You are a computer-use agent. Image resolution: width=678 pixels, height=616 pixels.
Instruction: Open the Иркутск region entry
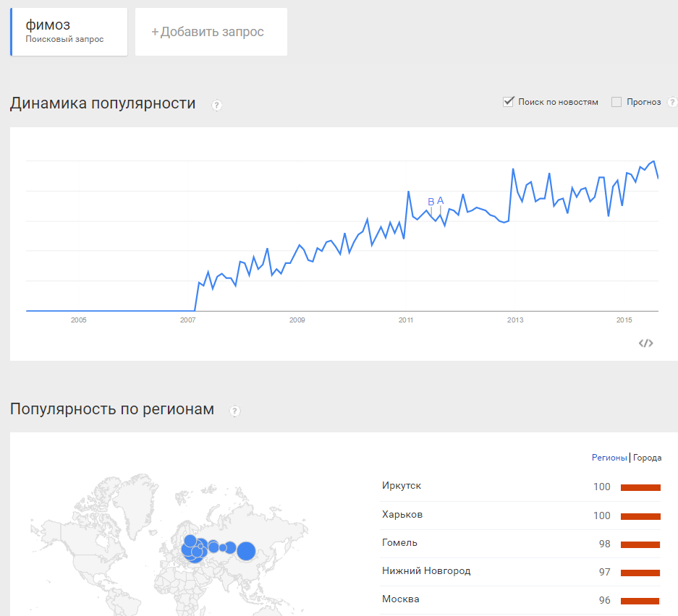tap(402, 486)
